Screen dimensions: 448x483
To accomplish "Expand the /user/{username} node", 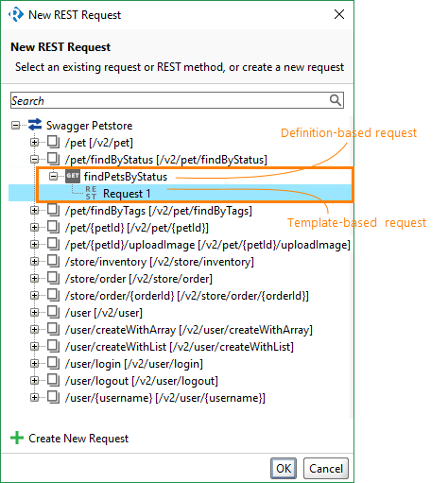I will tap(34, 398).
